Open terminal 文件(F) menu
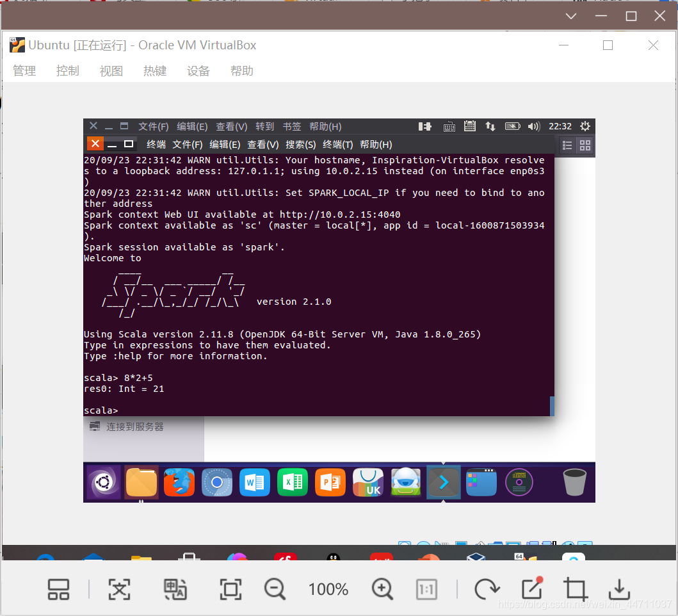This screenshot has height=616, width=678. (x=188, y=145)
